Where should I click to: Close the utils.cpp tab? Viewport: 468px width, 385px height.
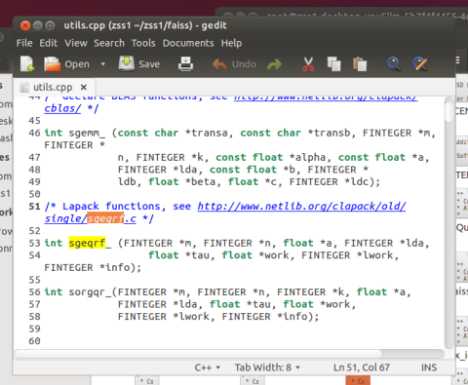84,87
